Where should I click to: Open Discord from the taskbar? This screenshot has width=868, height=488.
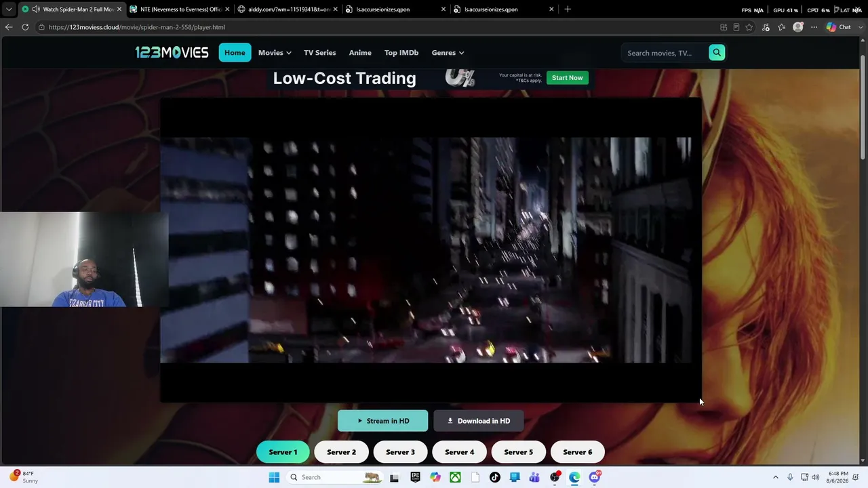595,477
